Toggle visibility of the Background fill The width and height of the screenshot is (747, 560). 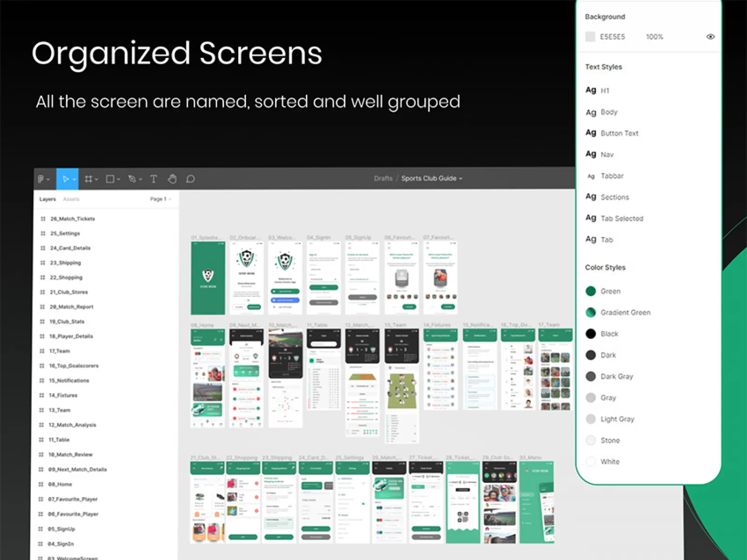pos(710,36)
